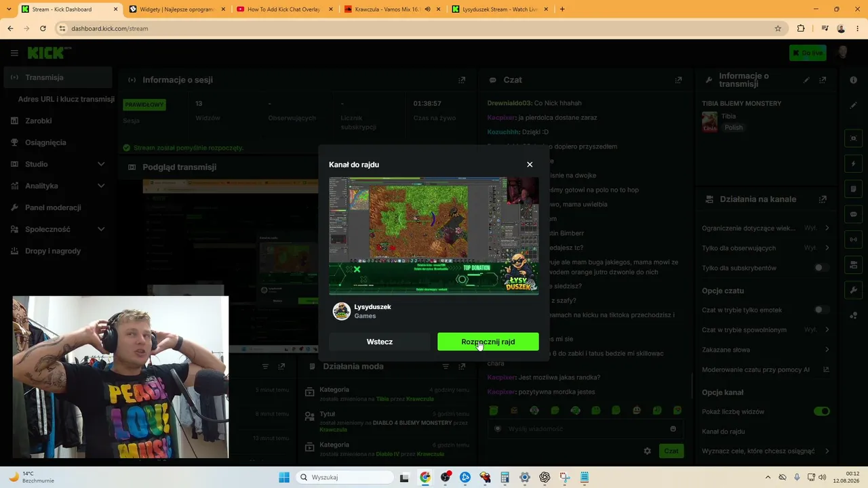Viewport: 868px width, 488px height.
Task: Select Transmisja in the sidebar
Action: (58, 77)
